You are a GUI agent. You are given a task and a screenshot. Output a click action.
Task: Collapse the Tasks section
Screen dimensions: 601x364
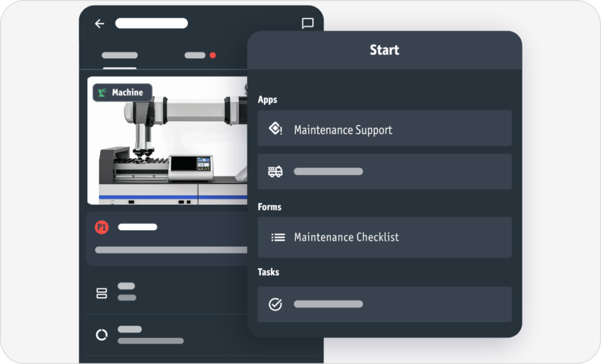pos(268,272)
